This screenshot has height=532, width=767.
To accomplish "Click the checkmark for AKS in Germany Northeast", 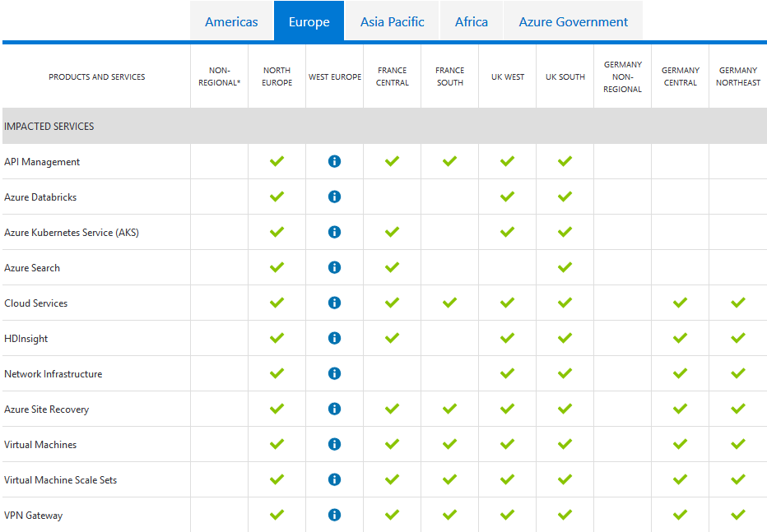I will coord(737,232).
